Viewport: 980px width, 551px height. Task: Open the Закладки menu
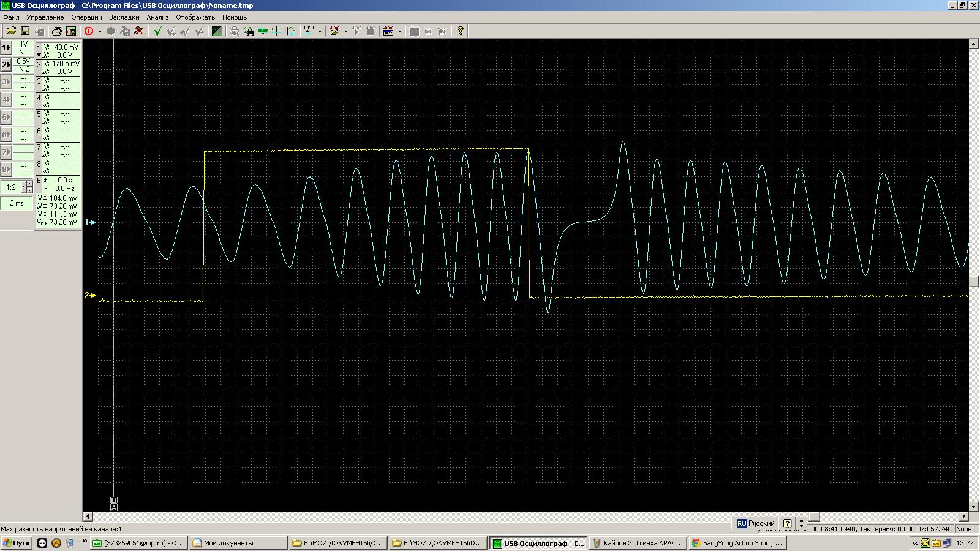tap(124, 17)
